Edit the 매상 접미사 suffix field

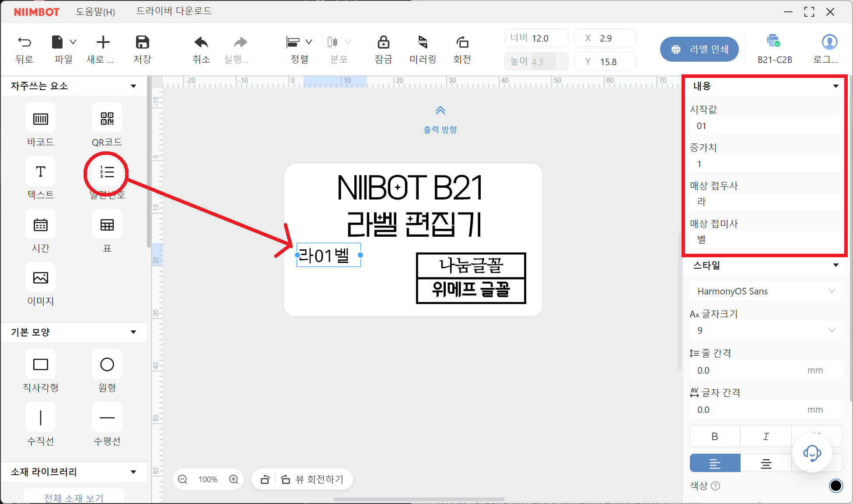click(766, 240)
